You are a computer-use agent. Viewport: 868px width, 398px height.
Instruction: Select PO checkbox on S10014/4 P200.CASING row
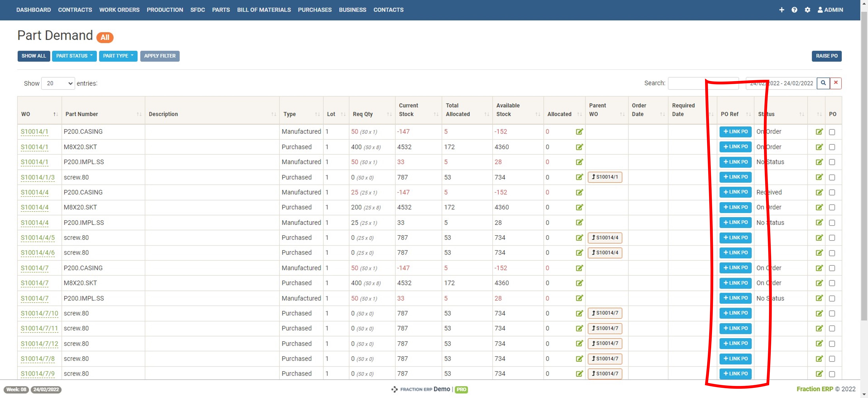tap(832, 192)
